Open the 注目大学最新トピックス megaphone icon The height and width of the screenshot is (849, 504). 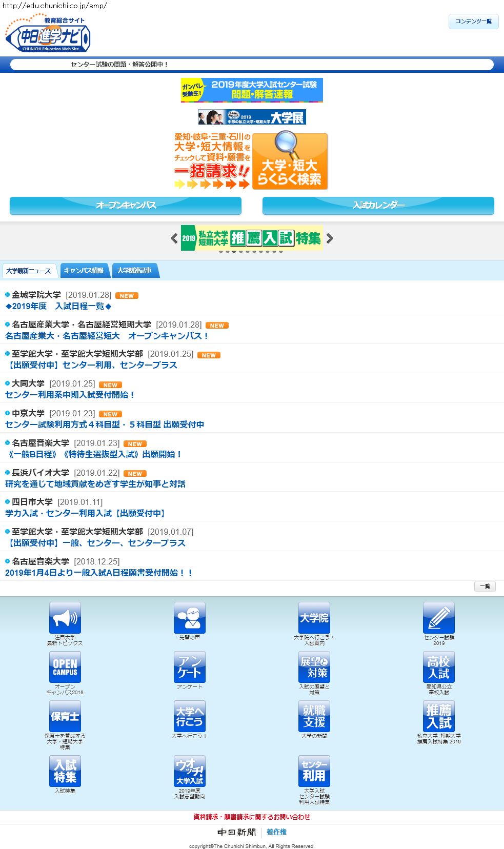pyautogui.click(x=65, y=618)
